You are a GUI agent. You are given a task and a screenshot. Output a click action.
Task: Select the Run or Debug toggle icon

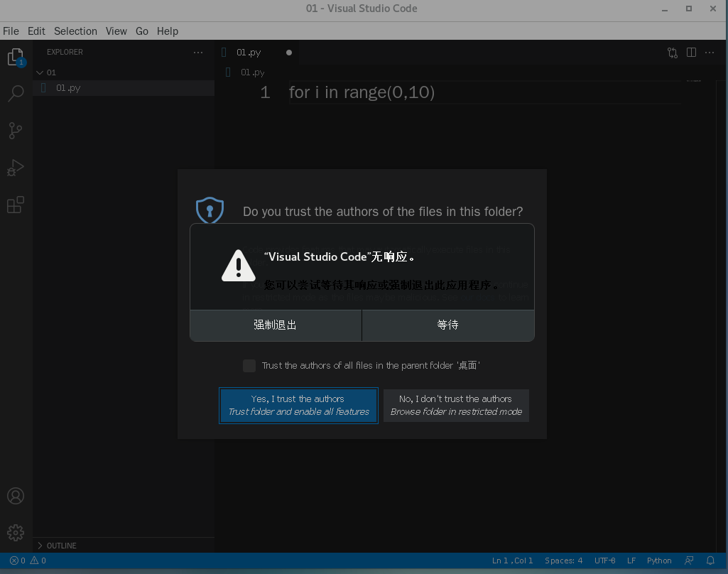672,52
